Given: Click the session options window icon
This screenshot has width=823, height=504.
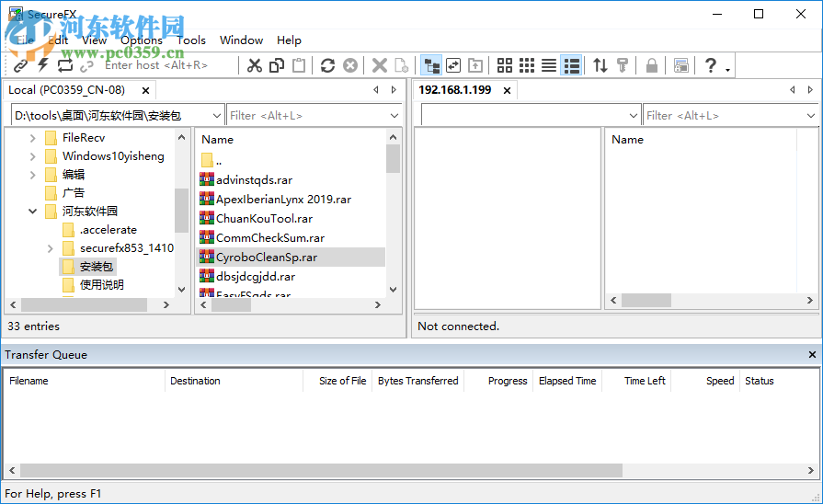Looking at the screenshot, I should (x=681, y=65).
